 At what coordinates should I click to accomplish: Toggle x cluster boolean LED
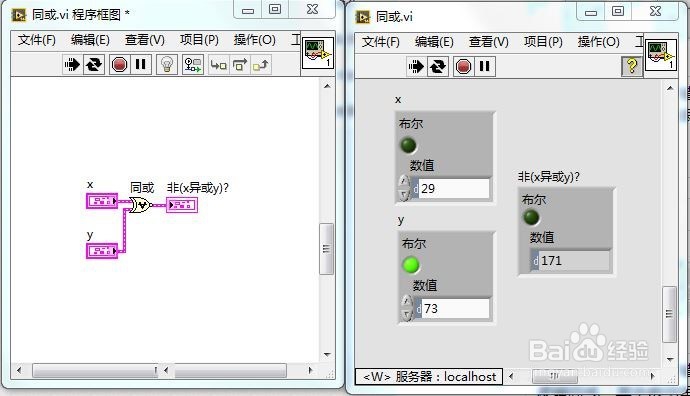coord(408,145)
